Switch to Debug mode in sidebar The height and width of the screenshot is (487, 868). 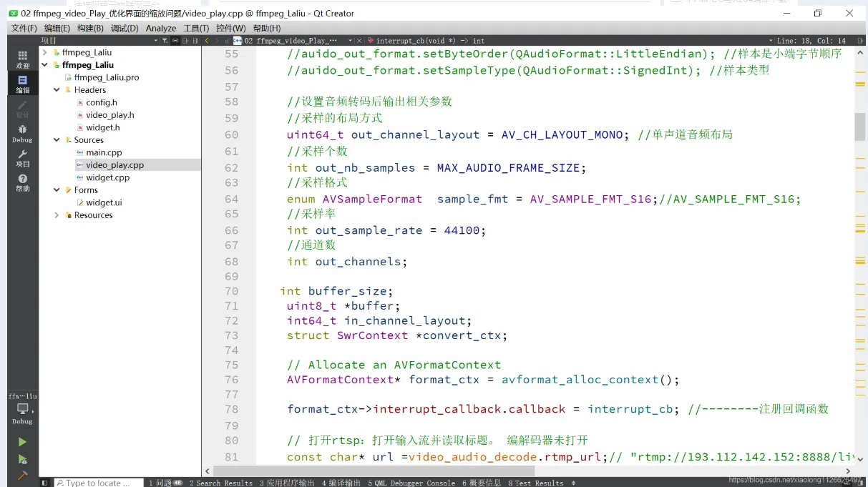point(23,133)
